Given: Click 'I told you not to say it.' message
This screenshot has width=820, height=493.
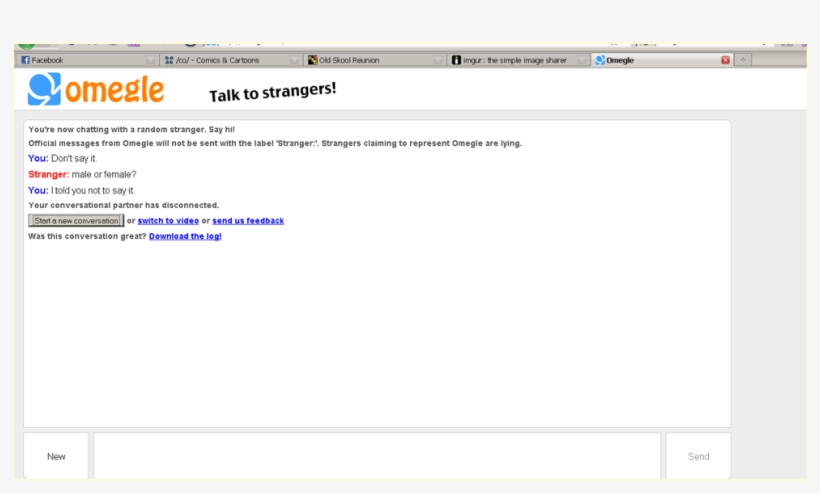Looking at the screenshot, I should 93,190.
